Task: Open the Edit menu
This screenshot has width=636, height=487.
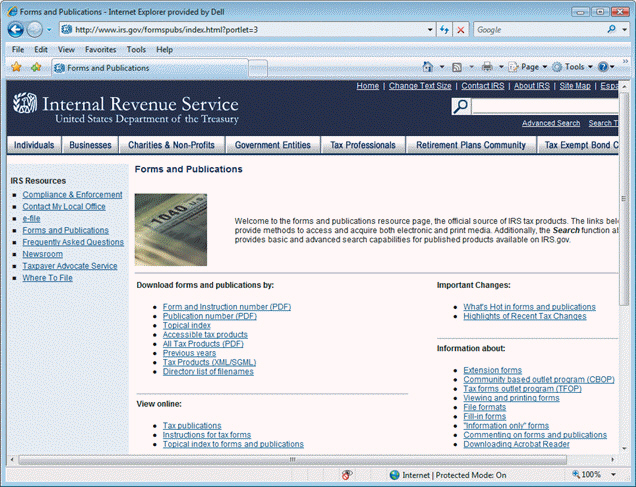Action: point(41,49)
